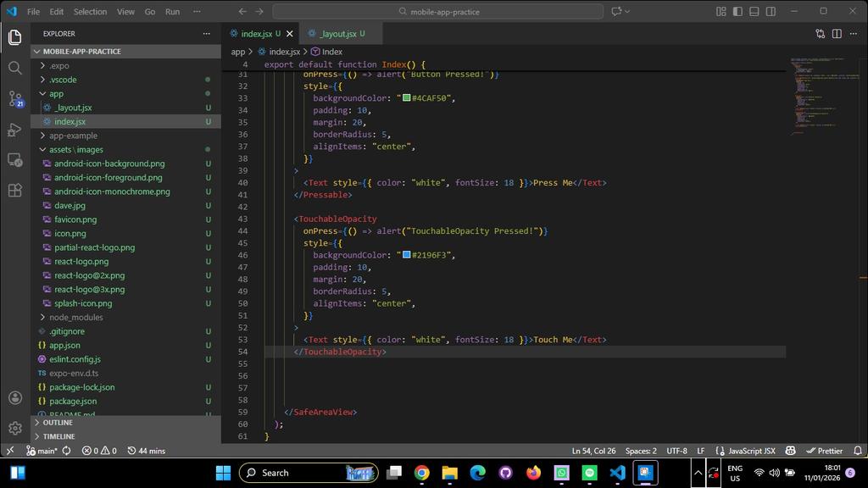This screenshot has width=868, height=488.
Task: Open the Manage gear icon
Action: [x=15, y=428]
